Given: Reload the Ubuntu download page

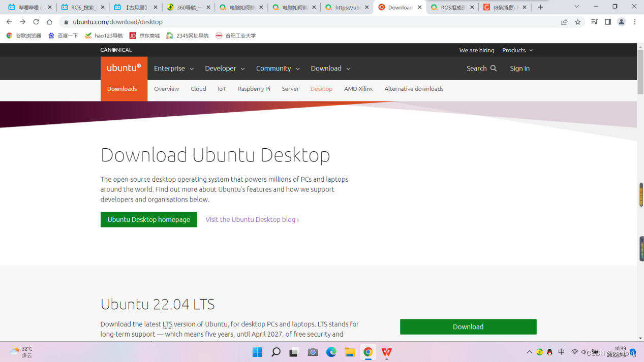Looking at the screenshot, I should tap(36, 22).
